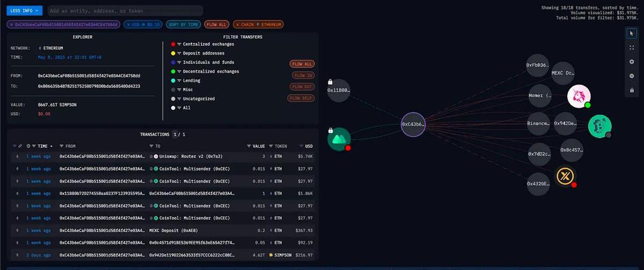Toggle the FLOW OUT filter
644x270 pixels.
tap(302, 87)
